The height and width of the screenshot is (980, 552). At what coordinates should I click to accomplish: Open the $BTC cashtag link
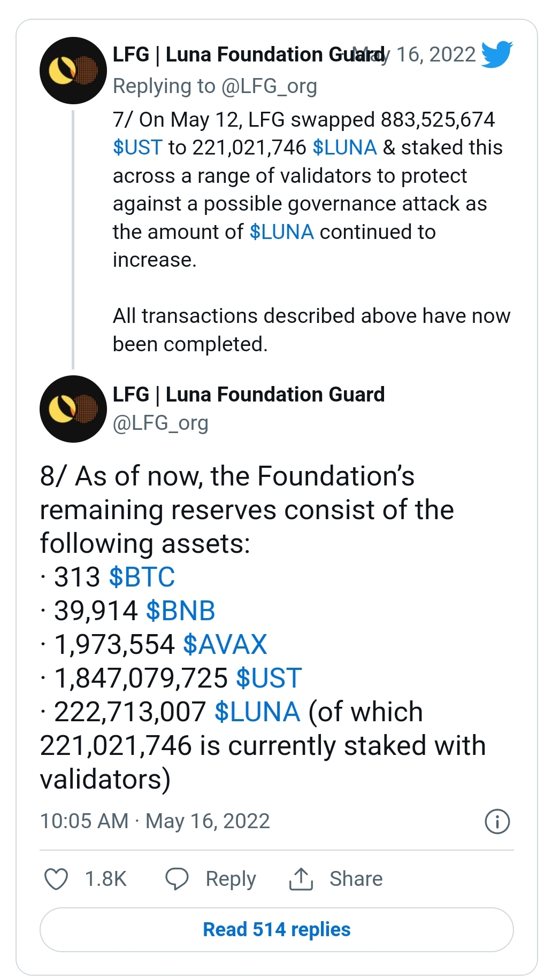click(142, 577)
